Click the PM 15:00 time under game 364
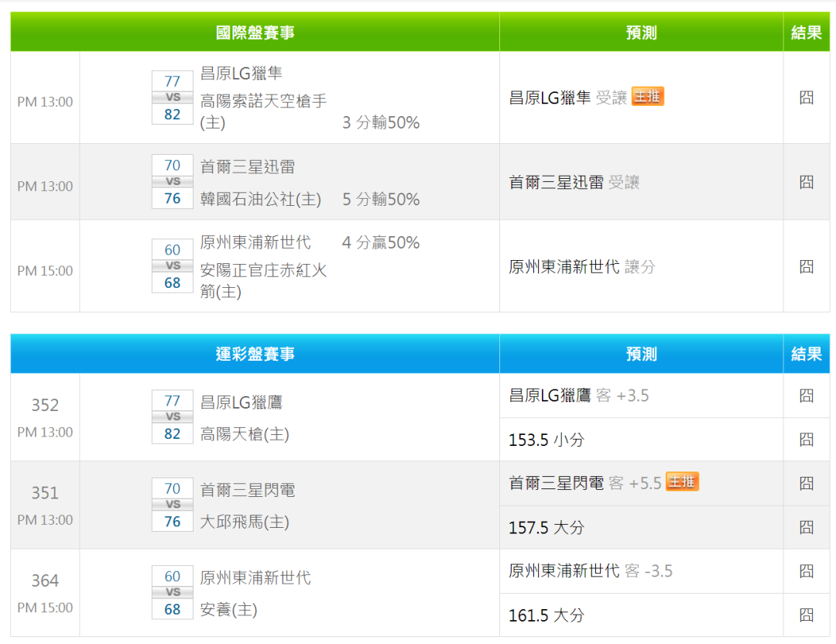This screenshot has width=836, height=644. 45,608
